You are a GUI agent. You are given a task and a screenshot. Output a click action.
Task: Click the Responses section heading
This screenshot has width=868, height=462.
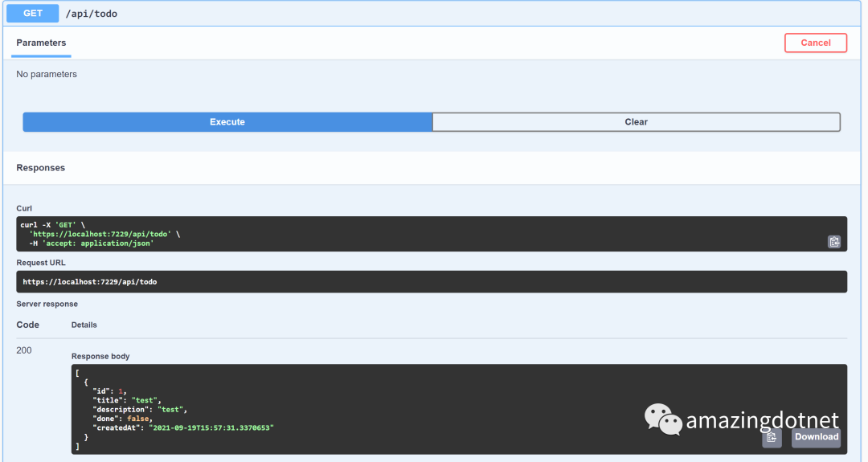click(40, 168)
